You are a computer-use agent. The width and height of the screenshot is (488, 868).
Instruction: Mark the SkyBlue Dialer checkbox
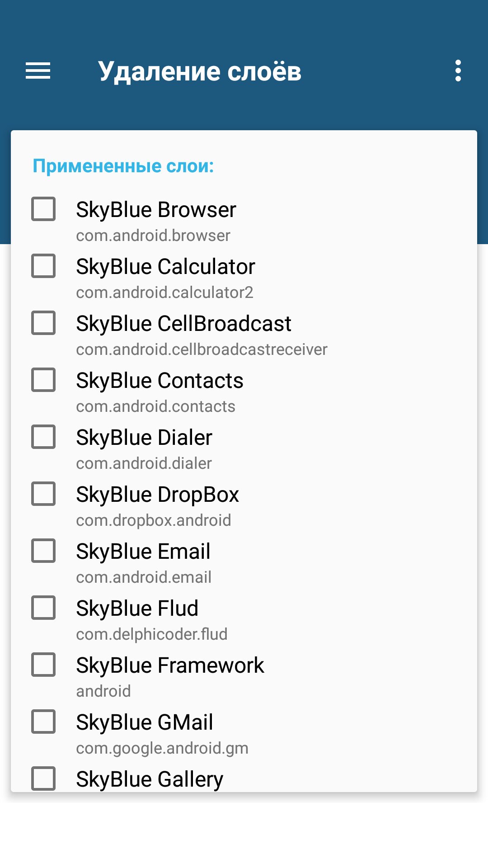[x=43, y=437]
